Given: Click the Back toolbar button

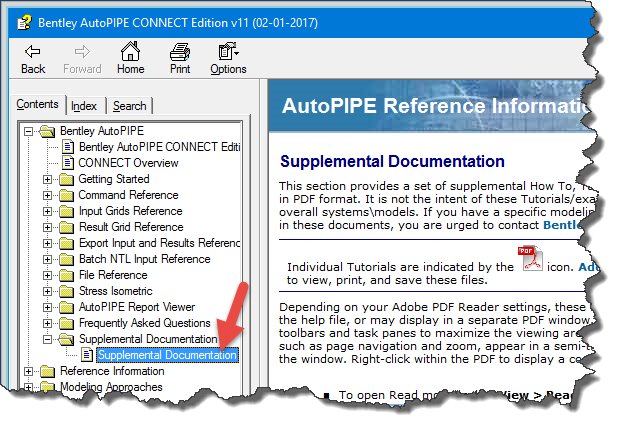Looking at the screenshot, I should click(33, 60).
